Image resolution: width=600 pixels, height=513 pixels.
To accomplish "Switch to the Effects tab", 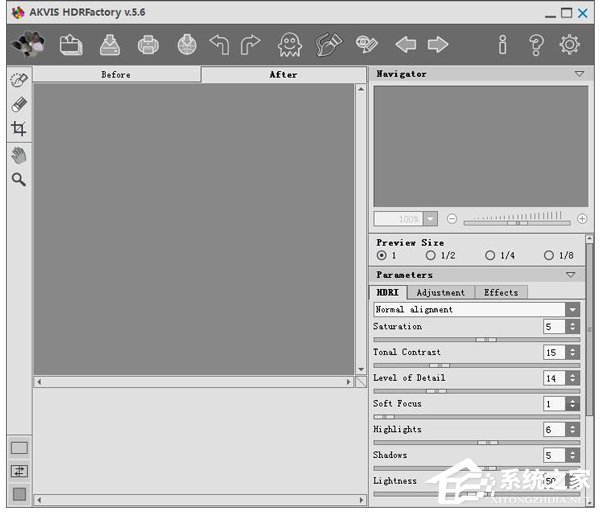I will (x=501, y=292).
